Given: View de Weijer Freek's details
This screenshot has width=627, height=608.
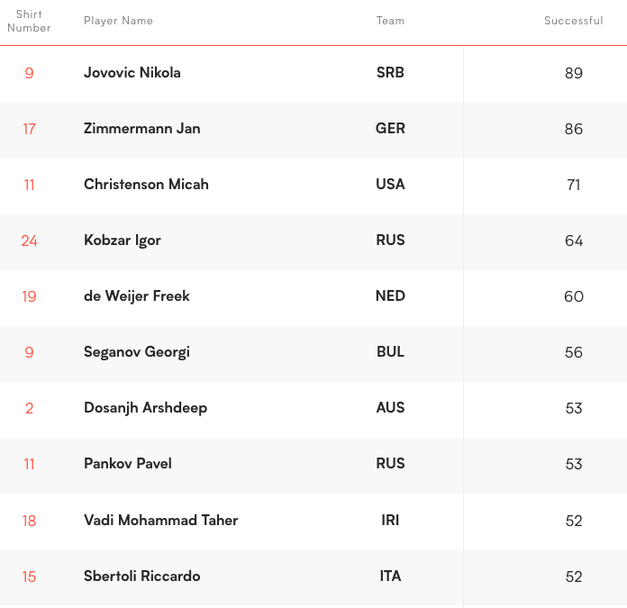Looking at the screenshot, I should [x=136, y=297].
